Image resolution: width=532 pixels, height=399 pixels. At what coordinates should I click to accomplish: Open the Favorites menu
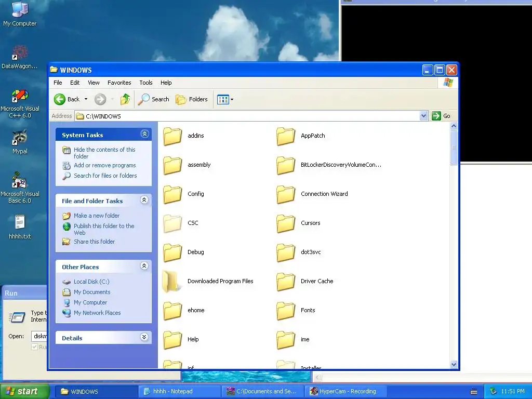click(119, 83)
